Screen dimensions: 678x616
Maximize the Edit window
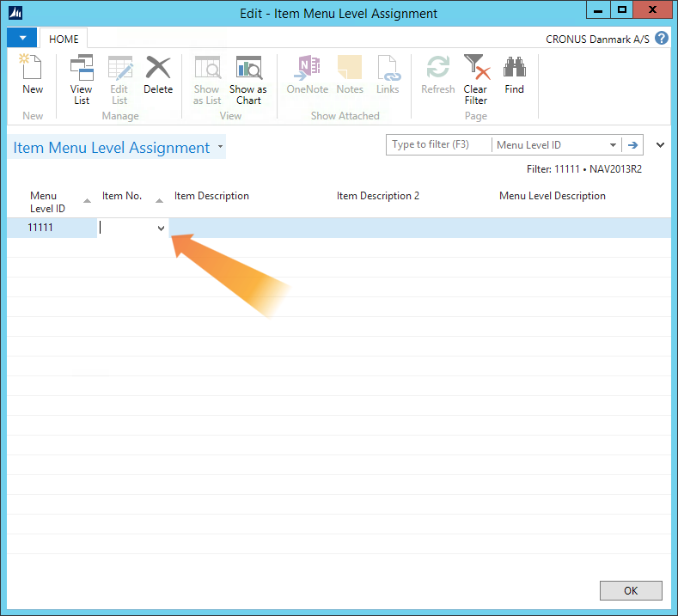622,10
